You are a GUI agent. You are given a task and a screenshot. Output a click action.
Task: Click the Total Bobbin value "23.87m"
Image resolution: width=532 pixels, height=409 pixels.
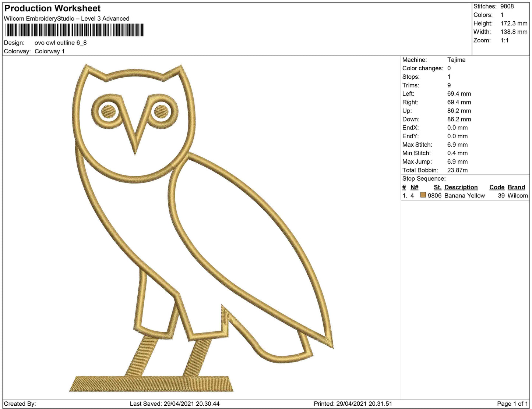pos(458,170)
